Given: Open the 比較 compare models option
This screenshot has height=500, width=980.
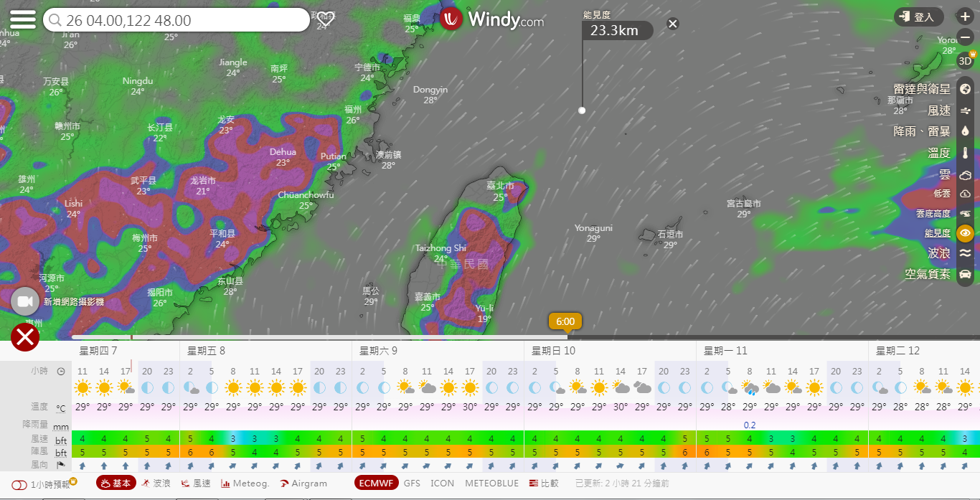Looking at the screenshot, I should click(545, 484).
